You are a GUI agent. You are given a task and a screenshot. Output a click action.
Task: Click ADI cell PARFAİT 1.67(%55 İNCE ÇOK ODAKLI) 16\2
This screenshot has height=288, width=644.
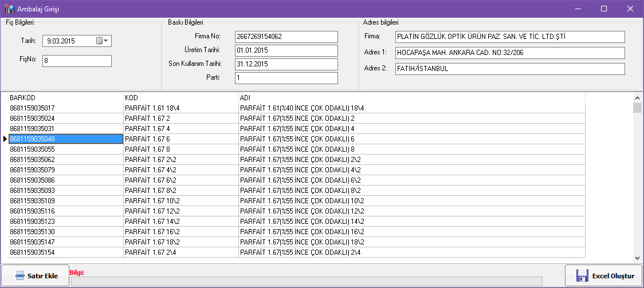pyautogui.click(x=412, y=232)
